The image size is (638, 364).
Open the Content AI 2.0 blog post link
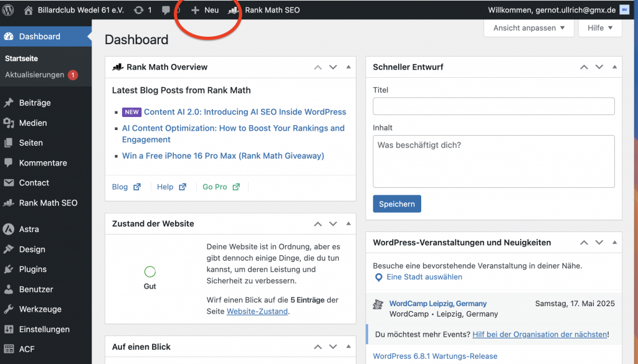click(245, 112)
